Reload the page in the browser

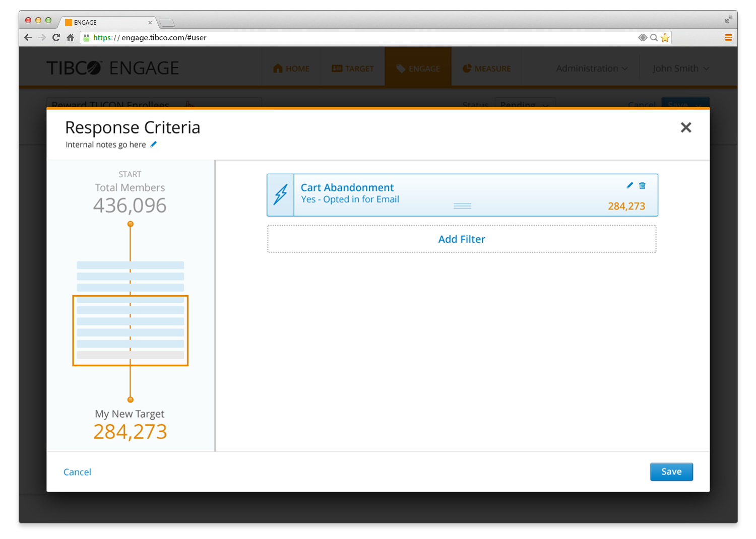(56, 37)
